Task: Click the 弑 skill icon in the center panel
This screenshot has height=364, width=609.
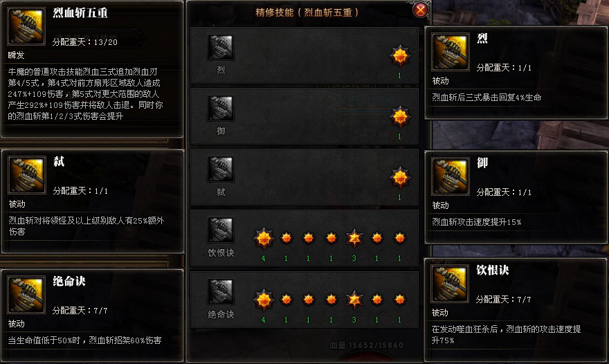Action: (x=221, y=169)
